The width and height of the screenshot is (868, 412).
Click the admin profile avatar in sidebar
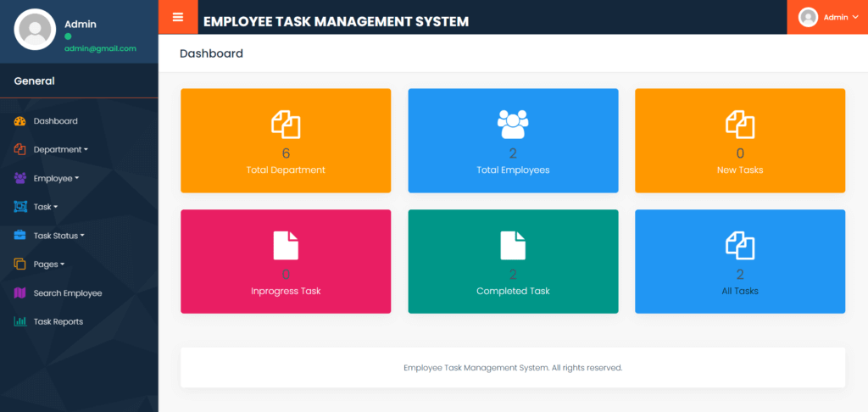(x=35, y=30)
